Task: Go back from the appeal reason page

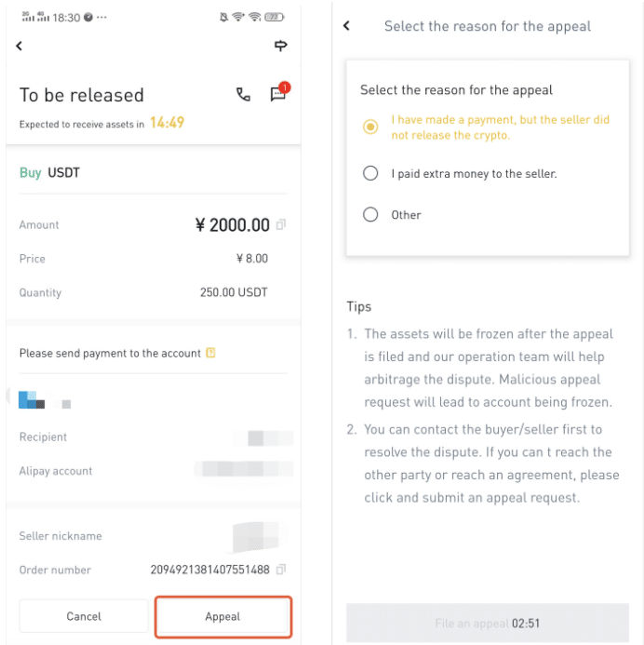Action: point(346,26)
